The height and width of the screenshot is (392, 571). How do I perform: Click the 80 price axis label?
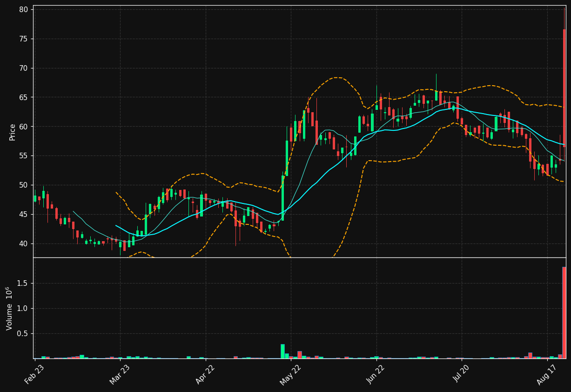24,10
